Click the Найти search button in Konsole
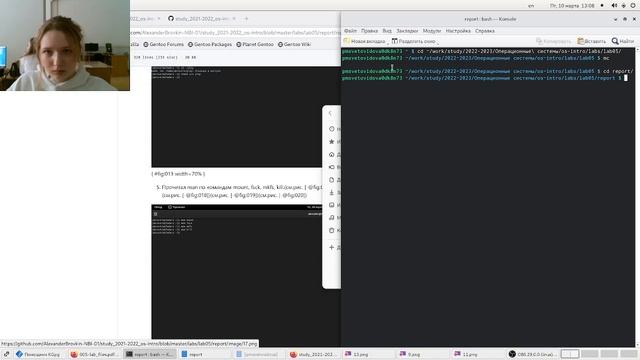Image resolution: width=640 pixels, height=360 pixels. pyautogui.click(x=622, y=41)
